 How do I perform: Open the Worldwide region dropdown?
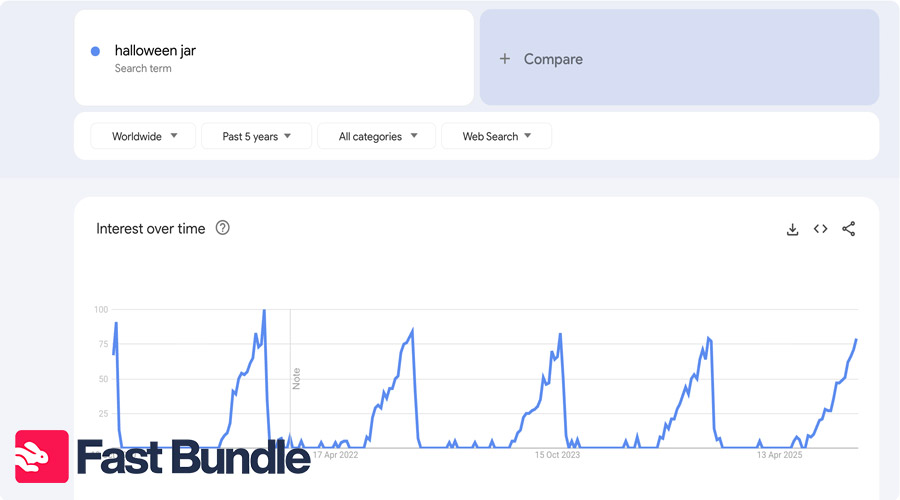tap(144, 136)
